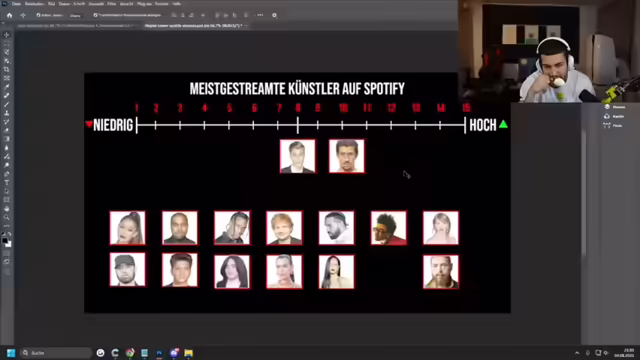Click the red number 15 on scale

pos(466,107)
